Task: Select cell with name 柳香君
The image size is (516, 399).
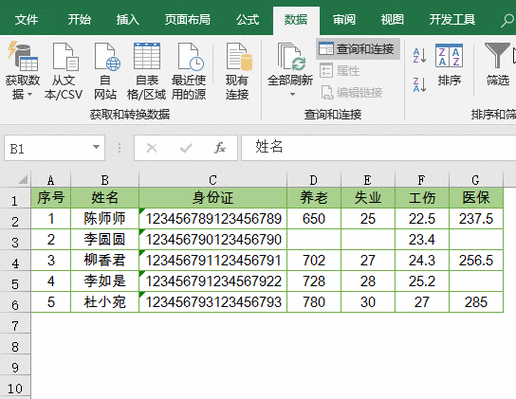Action: (105, 260)
